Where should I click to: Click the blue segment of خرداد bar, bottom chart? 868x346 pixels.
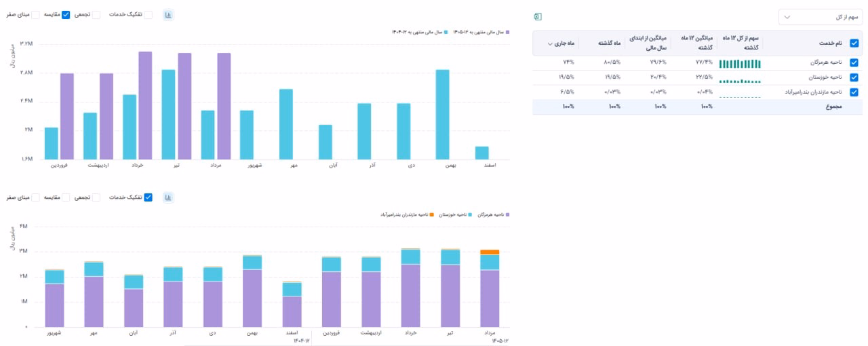pyautogui.click(x=410, y=256)
